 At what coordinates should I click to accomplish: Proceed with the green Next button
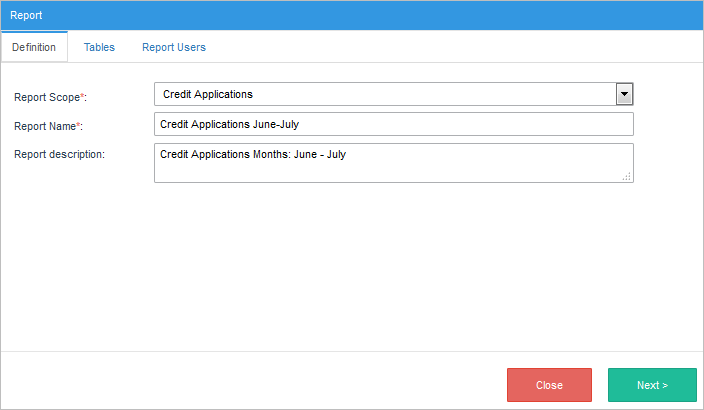652,385
